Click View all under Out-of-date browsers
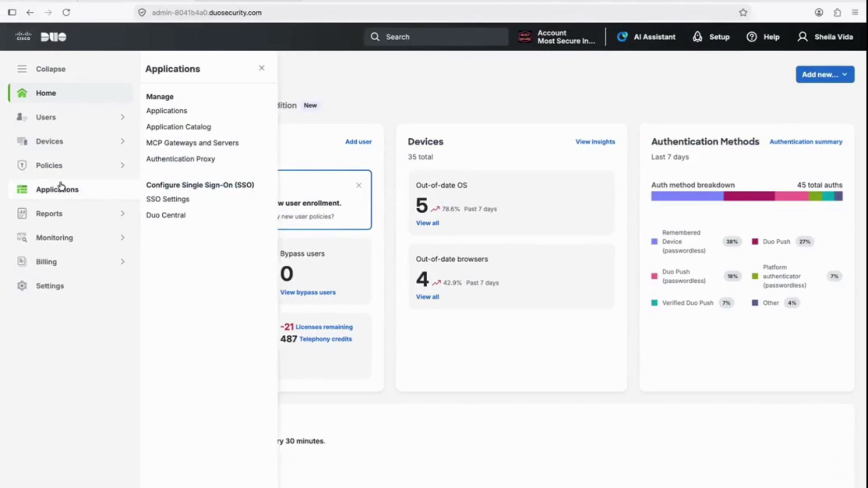The width and height of the screenshot is (868, 488). click(x=427, y=297)
